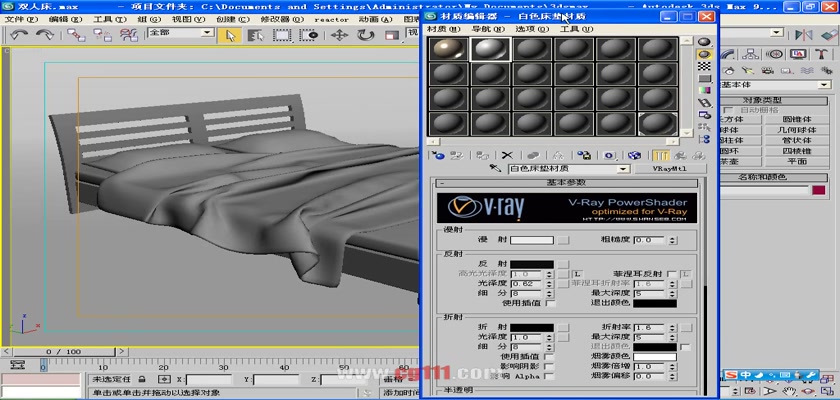Enable the 影响阴影 checkbox
This screenshot has height=400, width=840.
550,366
